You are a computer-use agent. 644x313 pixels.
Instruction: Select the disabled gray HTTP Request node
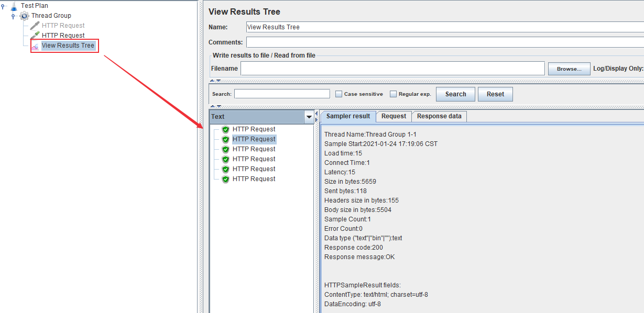63,26
